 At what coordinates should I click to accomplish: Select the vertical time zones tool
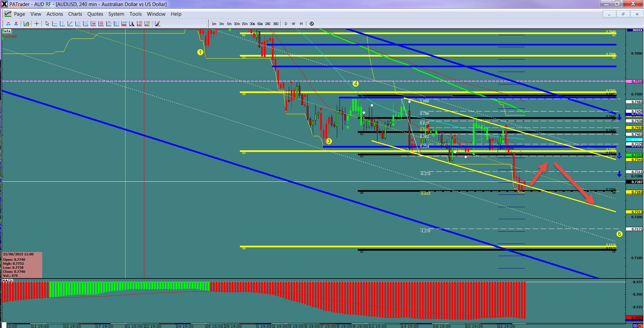pyautogui.click(x=116, y=24)
